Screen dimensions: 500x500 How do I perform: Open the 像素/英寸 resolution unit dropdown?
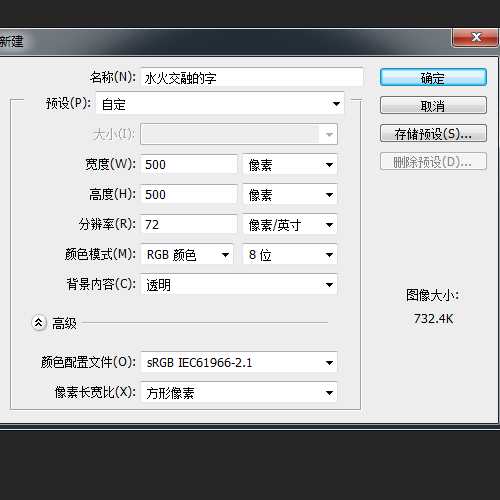pos(290,224)
